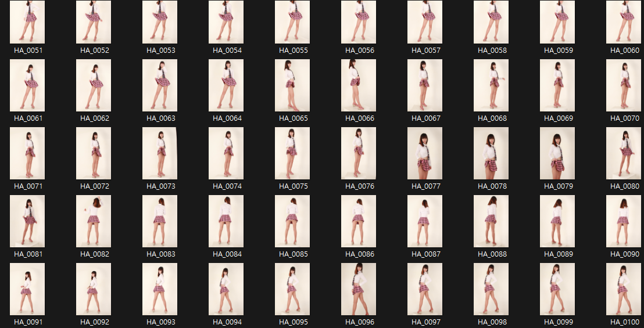
Task: Click the HA_0100 file label
Action: tap(625, 322)
